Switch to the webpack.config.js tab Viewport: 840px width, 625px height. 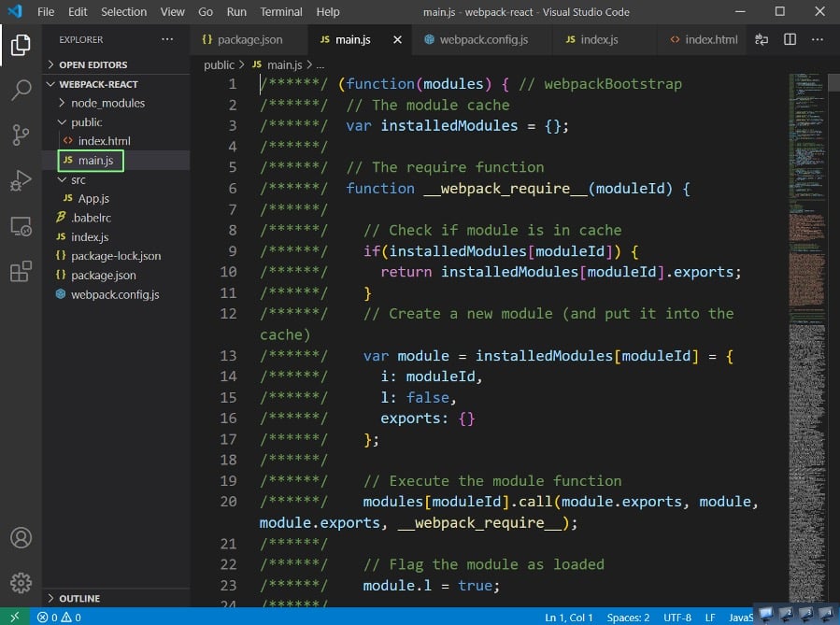[483, 39]
